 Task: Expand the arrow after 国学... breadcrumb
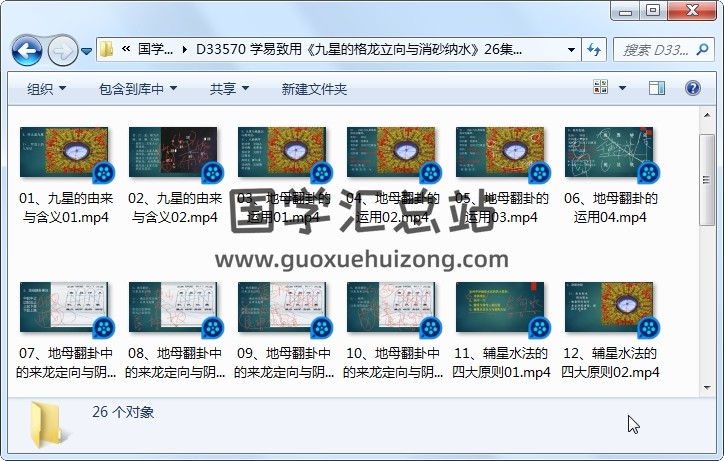point(185,49)
